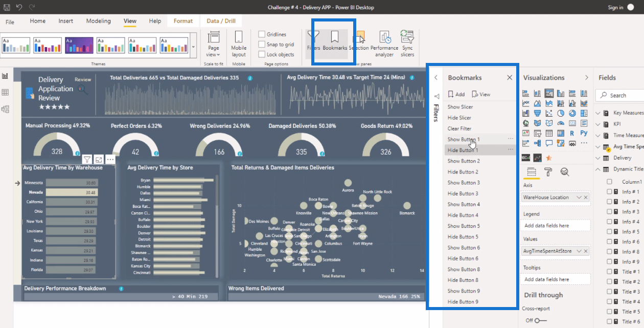Open Model view in left sidebar
The width and height of the screenshot is (644, 328).
coord(6,109)
